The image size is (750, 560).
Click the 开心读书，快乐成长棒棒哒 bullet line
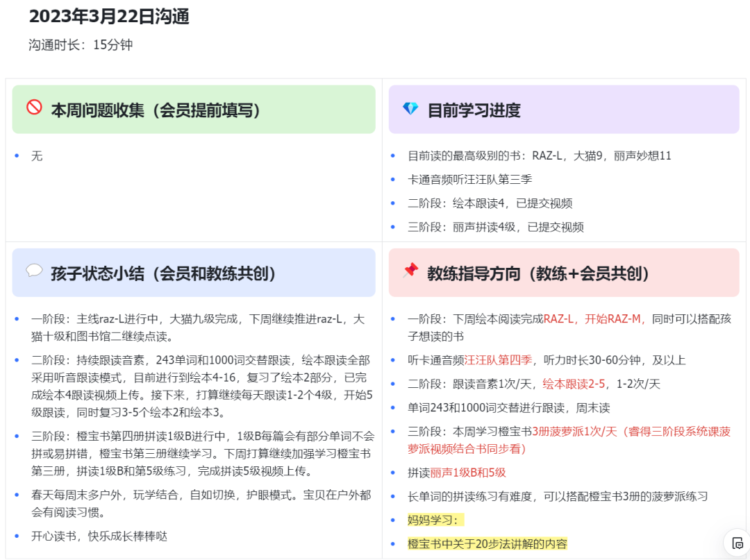(99, 536)
